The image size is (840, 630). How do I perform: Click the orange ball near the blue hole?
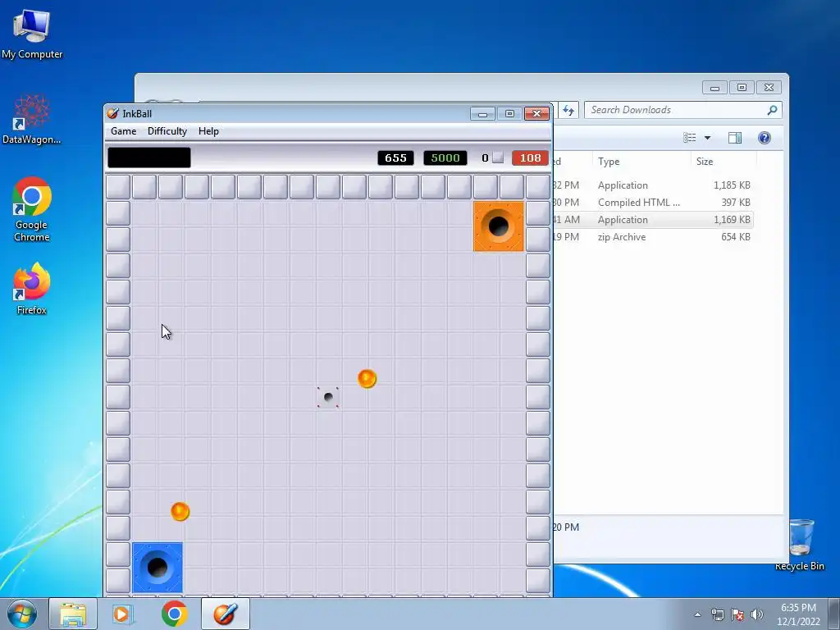tap(180, 511)
